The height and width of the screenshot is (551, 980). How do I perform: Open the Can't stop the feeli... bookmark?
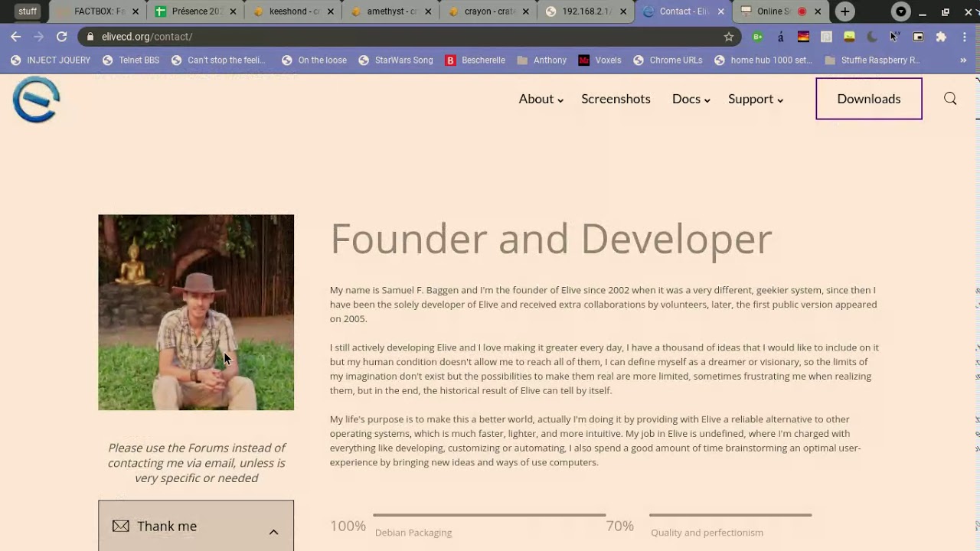point(218,60)
